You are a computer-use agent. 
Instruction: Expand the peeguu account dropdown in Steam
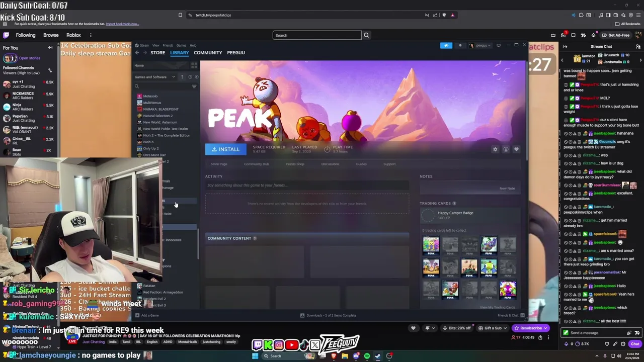click(x=480, y=45)
